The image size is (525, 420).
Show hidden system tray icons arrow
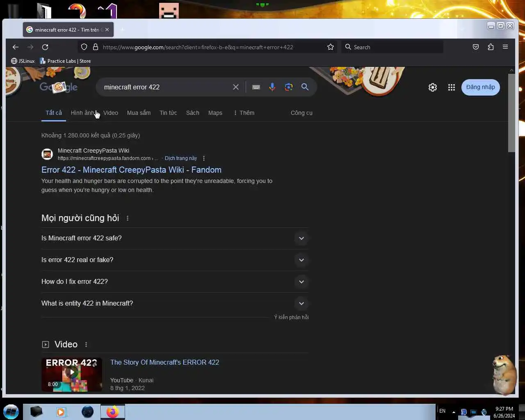(454, 412)
